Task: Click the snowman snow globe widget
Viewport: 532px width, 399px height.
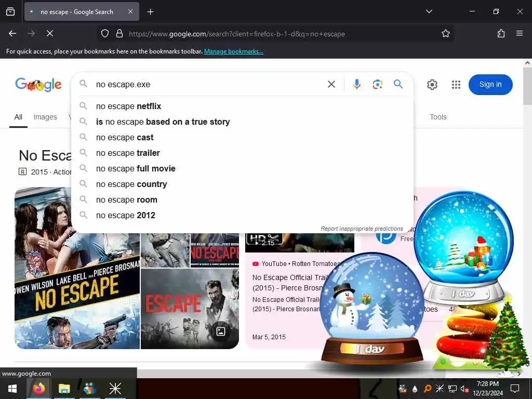Action: point(372,309)
